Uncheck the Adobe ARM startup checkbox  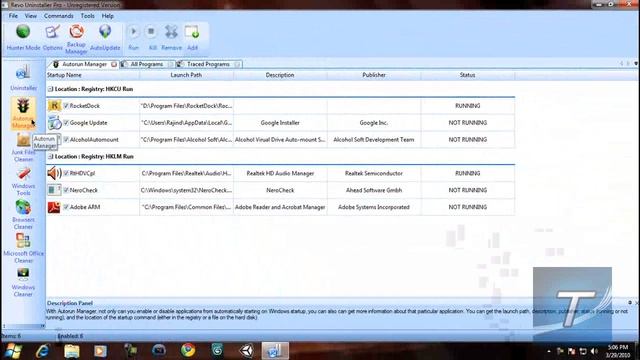[x=66, y=207]
